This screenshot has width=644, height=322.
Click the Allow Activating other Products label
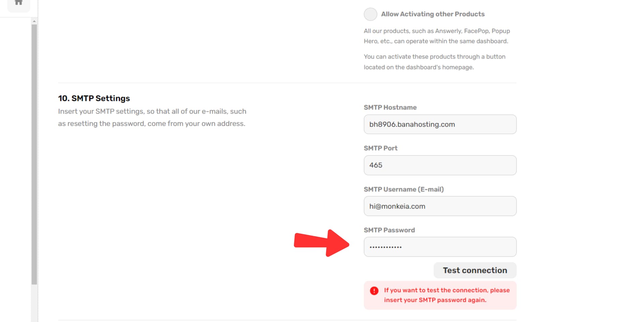pos(433,14)
